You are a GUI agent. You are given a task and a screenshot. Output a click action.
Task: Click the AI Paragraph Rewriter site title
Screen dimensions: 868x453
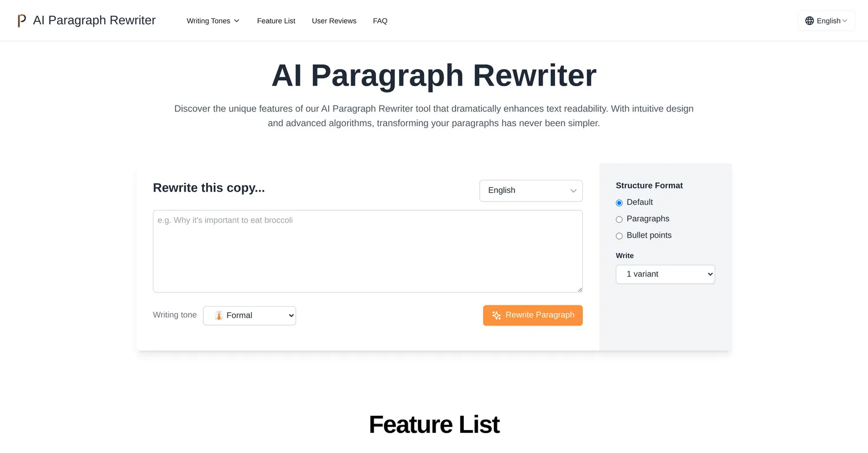[x=94, y=21]
